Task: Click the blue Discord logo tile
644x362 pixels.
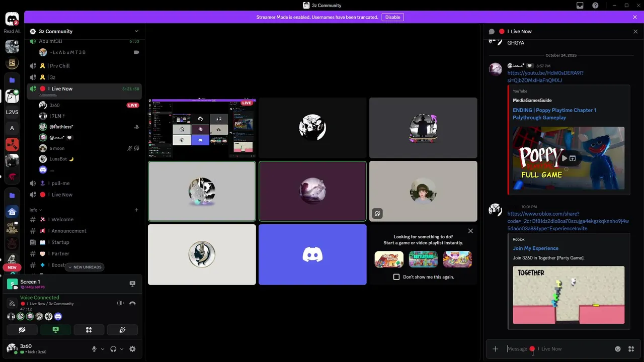Action: 312,254
